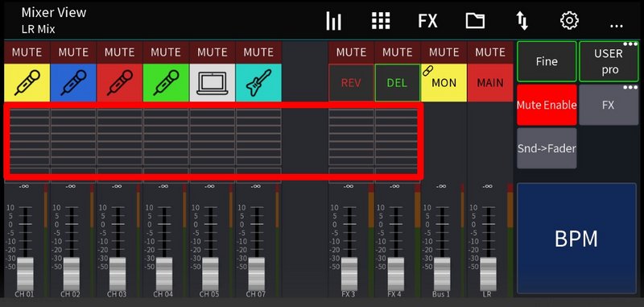This screenshot has height=307, width=644.
Task: Click the Bus 1 fader knob
Action: click(442, 274)
